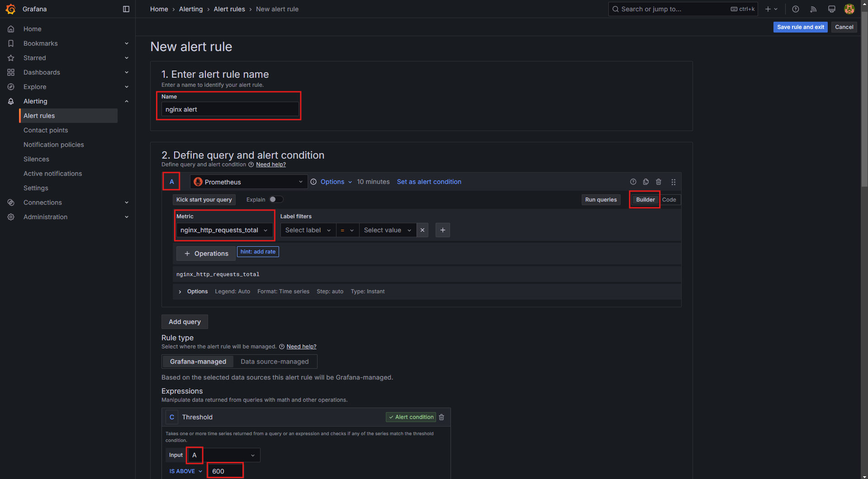Open Active notifications in sidebar
Image resolution: width=868 pixels, height=479 pixels.
(52, 174)
